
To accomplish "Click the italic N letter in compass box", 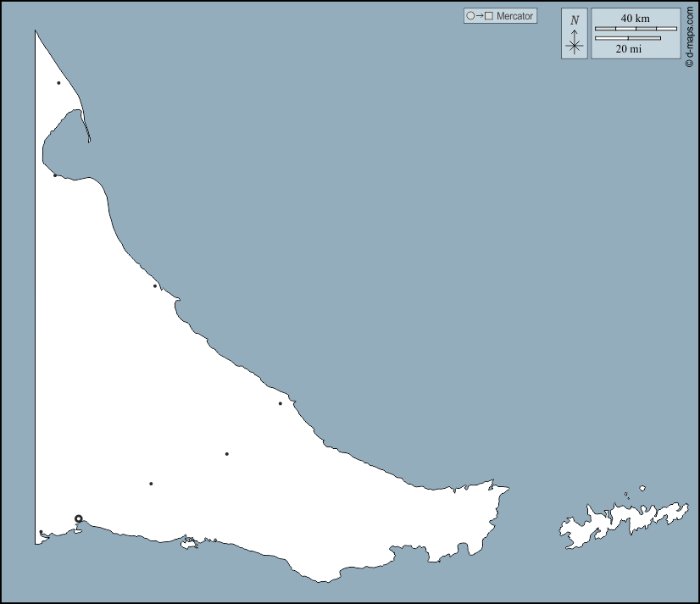I will coord(575,20).
